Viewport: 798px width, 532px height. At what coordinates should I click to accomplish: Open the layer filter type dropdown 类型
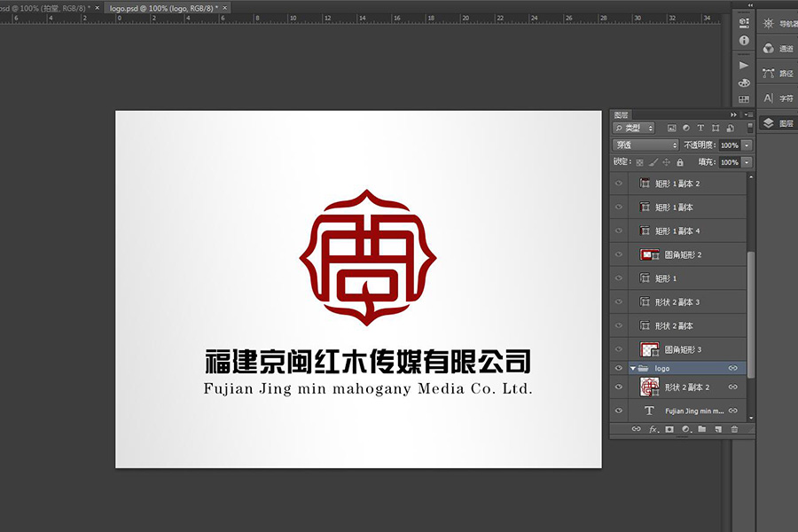pos(634,129)
